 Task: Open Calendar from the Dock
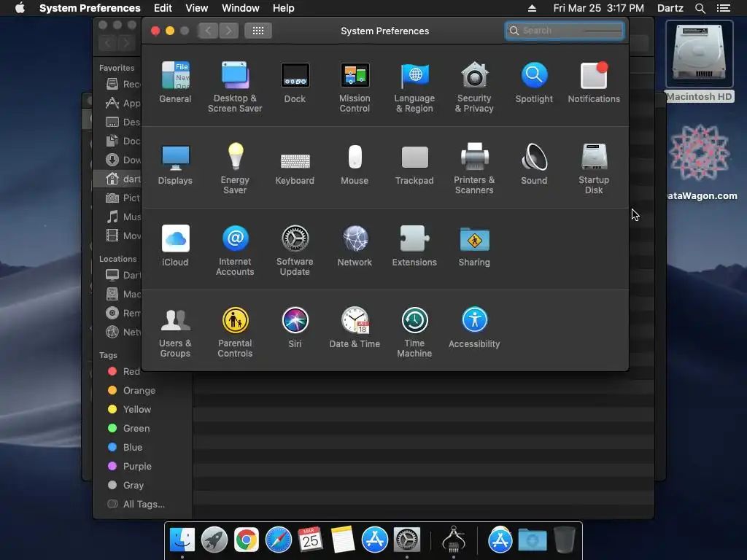311,540
